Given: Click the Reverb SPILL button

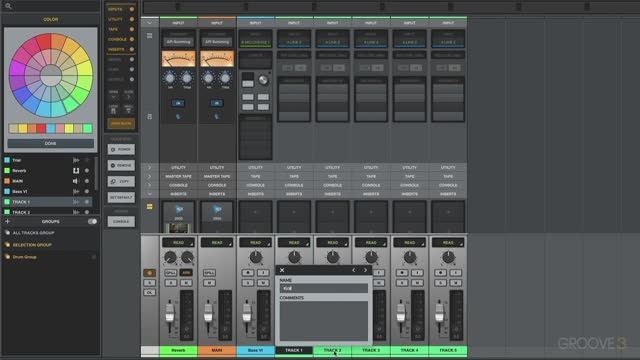Looking at the screenshot, I should (171, 272).
